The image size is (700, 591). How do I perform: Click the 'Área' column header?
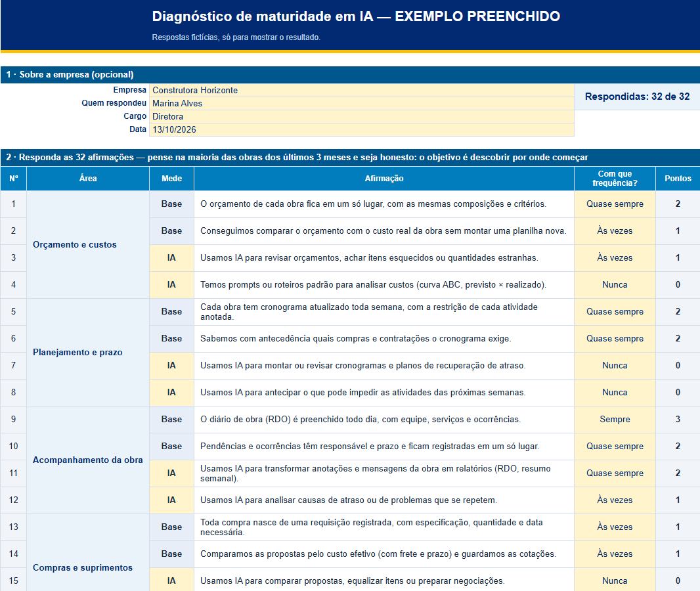88,179
